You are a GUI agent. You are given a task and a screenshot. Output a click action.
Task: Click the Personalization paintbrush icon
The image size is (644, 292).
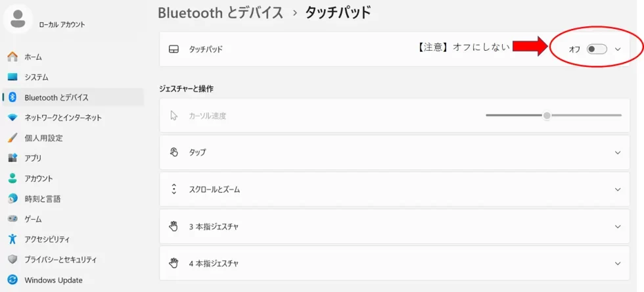tap(12, 138)
